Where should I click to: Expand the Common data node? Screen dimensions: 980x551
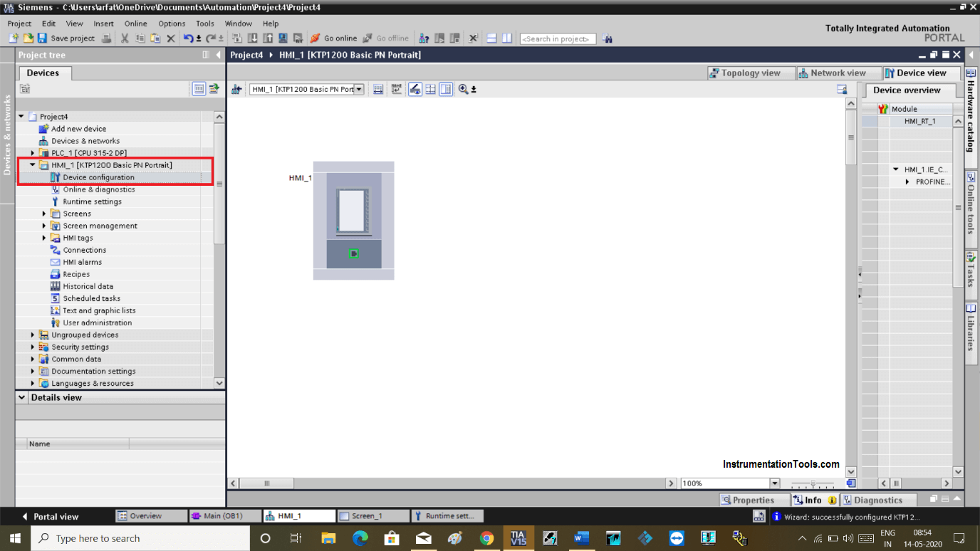(33, 359)
